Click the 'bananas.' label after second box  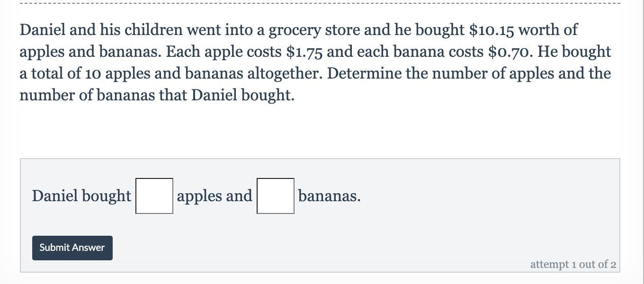(x=330, y=195)
